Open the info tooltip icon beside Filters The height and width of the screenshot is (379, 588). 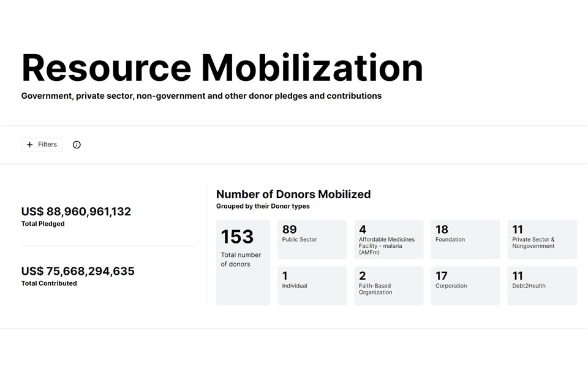point(76,144)
